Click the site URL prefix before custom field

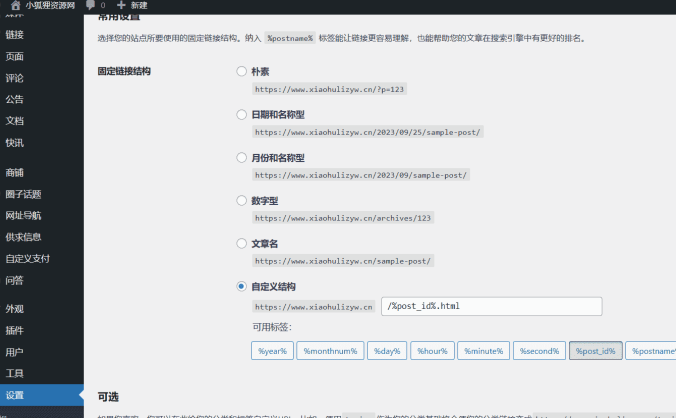click(x=313, y=307)
